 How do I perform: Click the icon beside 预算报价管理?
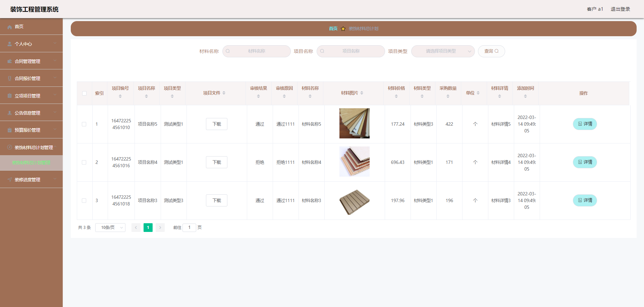pyautogui.click(x=10, y=130)
